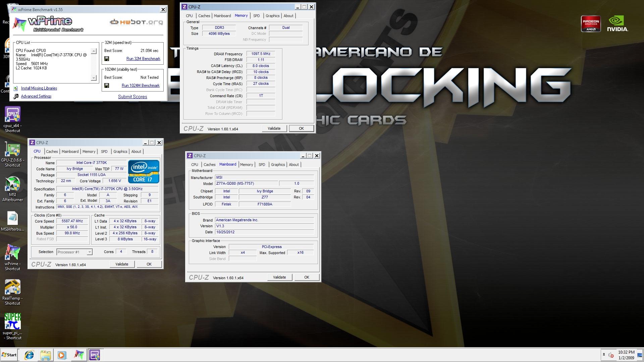This screenshot has width=644, height=362.
Task: Open the MSIAfterbu... file icon
Action: pos(12,221)
